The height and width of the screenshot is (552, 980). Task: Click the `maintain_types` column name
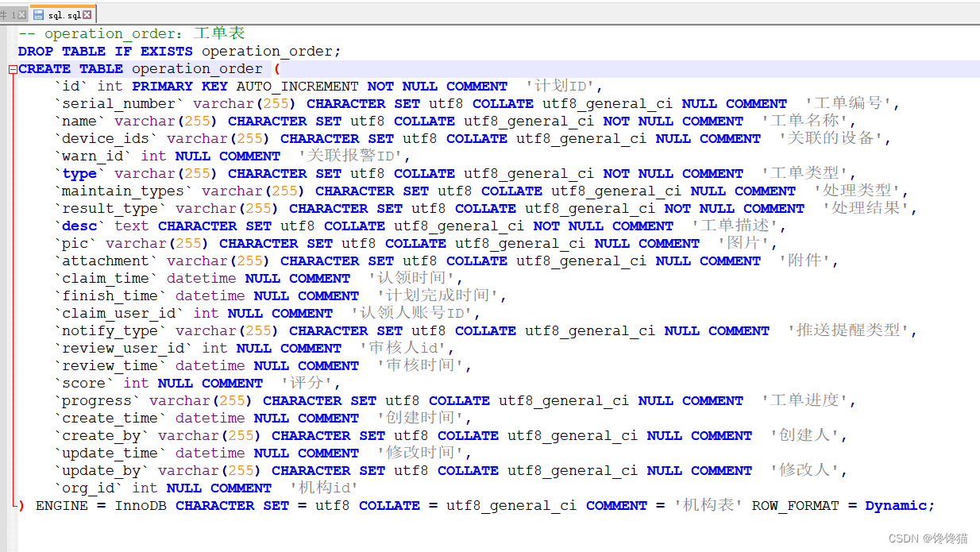(123, 191)
